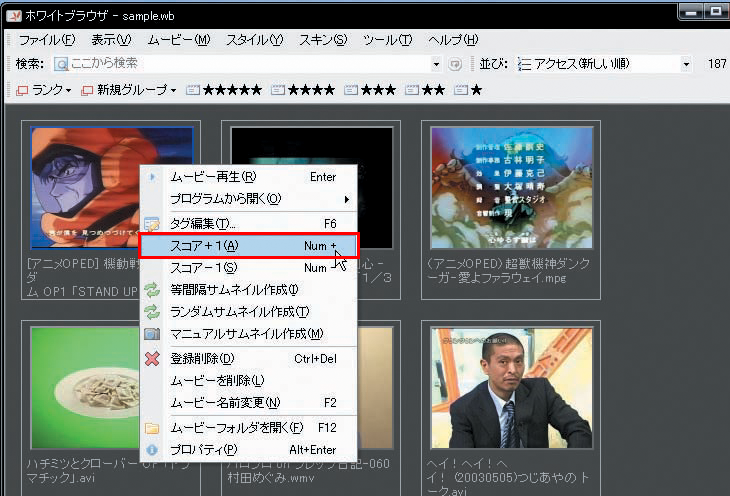Select ムービーを削除(L) menu item

(x=248, y=380)
